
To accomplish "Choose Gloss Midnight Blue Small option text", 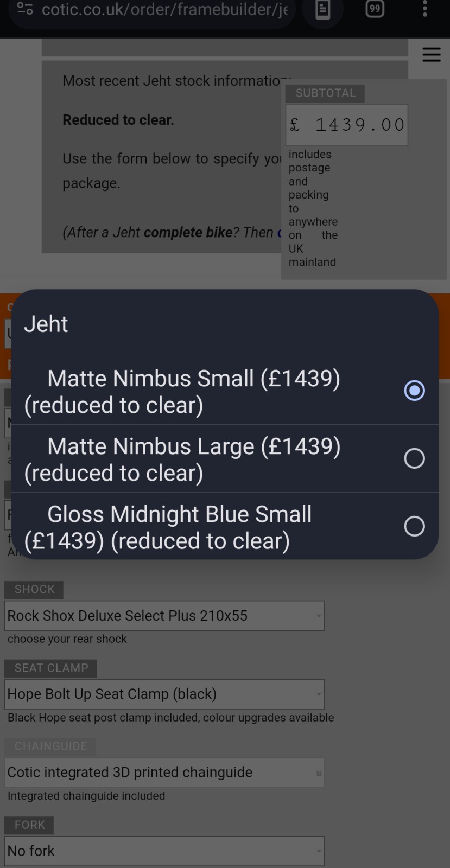I will pos(168,527).
